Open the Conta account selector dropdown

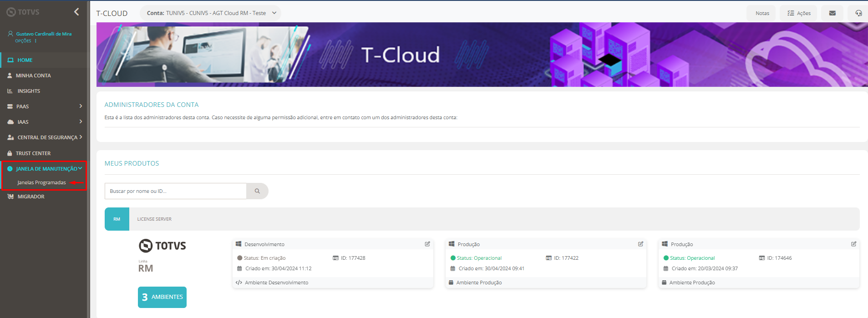click(210, 13)
